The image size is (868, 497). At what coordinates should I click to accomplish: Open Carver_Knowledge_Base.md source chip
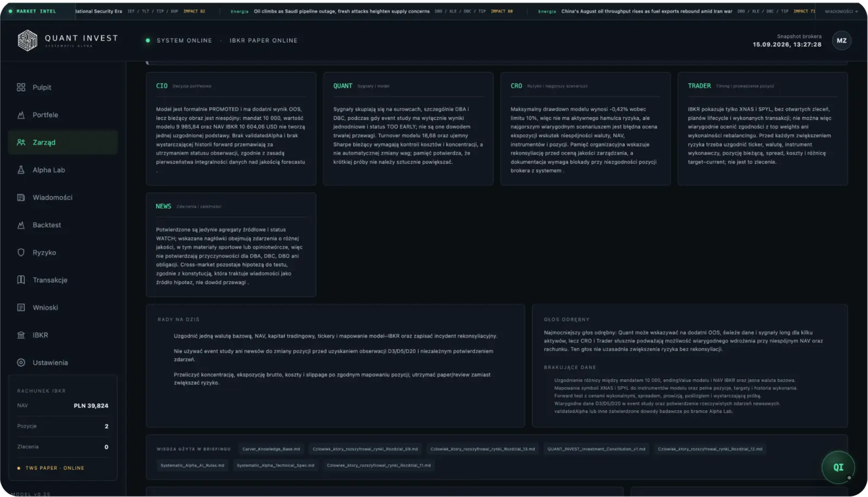(x=271, y=449)
